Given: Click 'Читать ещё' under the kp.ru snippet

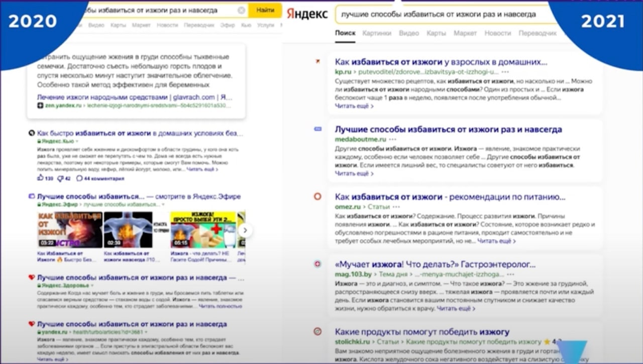Looking at the screenshot, I should pyautogui.click(x=354, y=106).
